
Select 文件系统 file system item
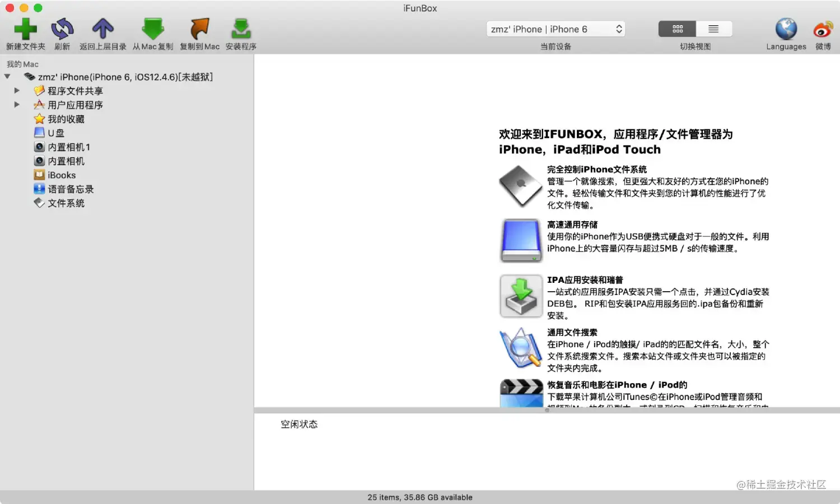66,203
